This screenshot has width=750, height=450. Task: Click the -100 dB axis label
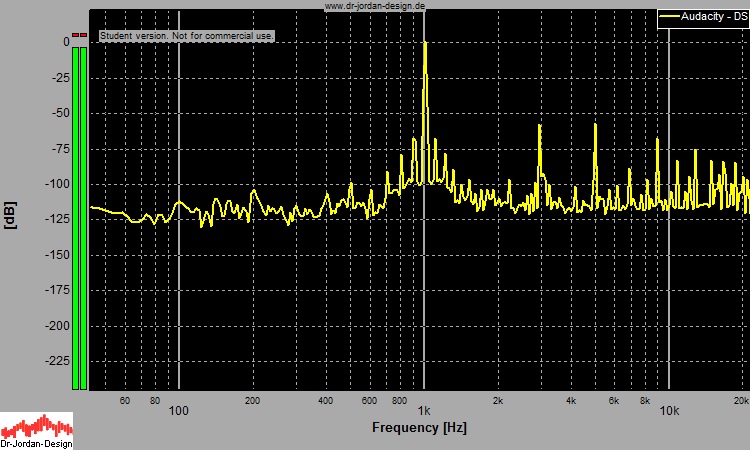pos(57,184)
